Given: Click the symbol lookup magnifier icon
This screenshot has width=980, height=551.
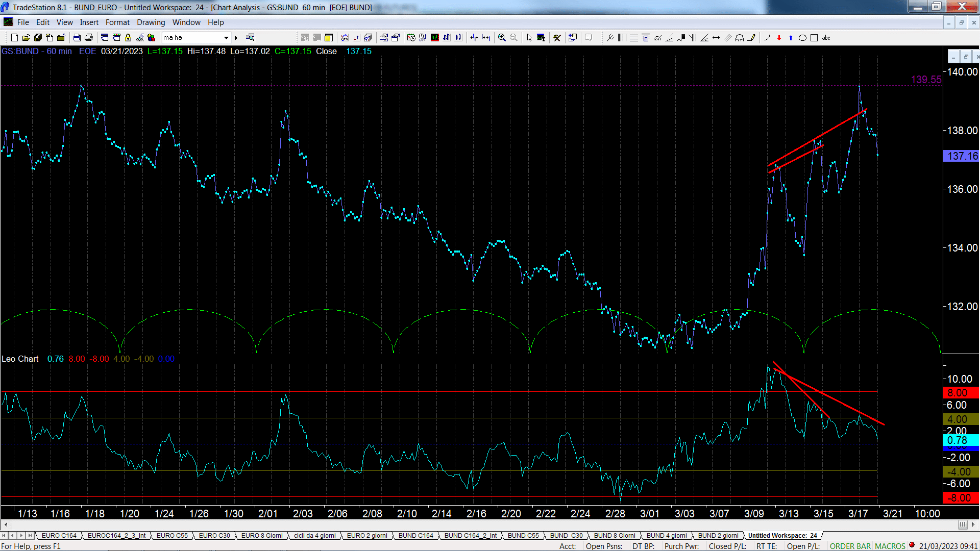Looking at the screenshot, I should 250,37.
